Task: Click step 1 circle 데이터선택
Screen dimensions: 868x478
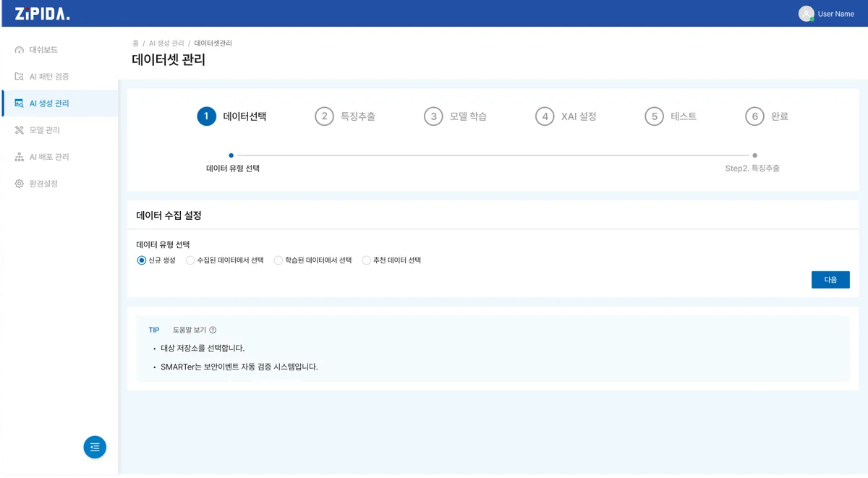Action: point(207,116)
